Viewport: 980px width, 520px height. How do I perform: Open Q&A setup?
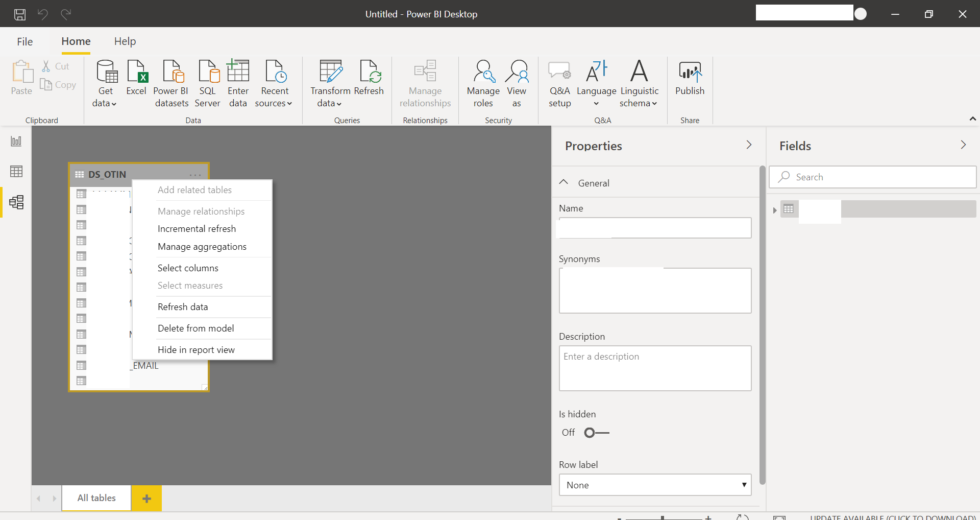tap(560, 83)
